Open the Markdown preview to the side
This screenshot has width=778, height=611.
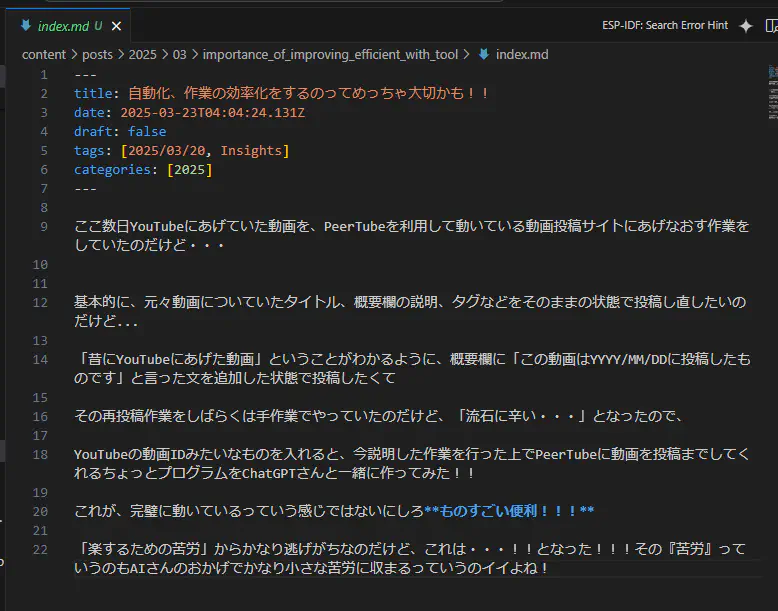[770, 26]
